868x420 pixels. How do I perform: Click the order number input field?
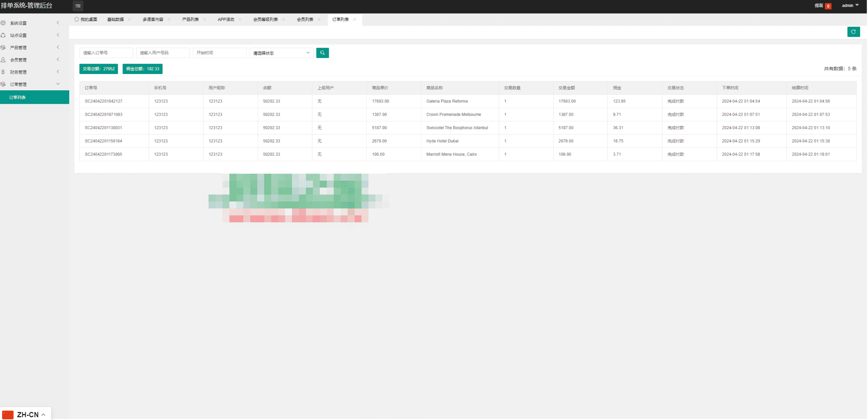(106, 53)
